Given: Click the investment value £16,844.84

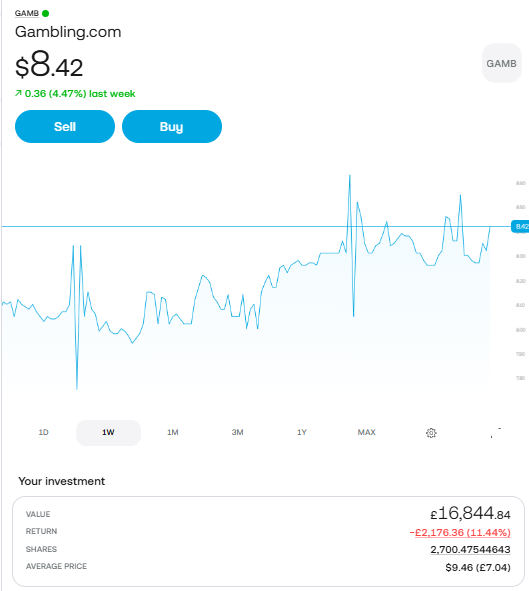Looking at the screenshot, I should 470,514.
